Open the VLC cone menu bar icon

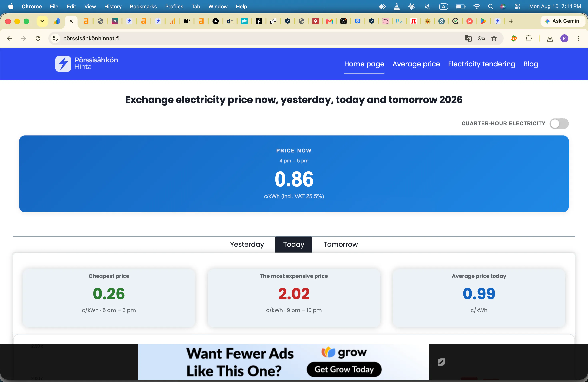[397, 7]
